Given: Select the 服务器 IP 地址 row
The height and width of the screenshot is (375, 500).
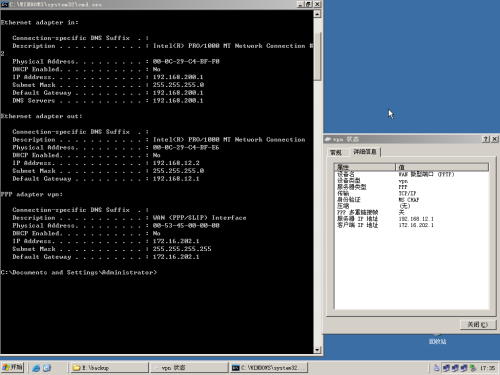Looking at the screenshot, I should click(x=412, y=219).
